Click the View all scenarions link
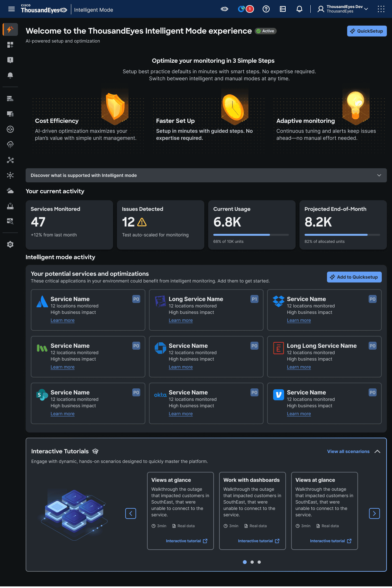 pos(348,451)
